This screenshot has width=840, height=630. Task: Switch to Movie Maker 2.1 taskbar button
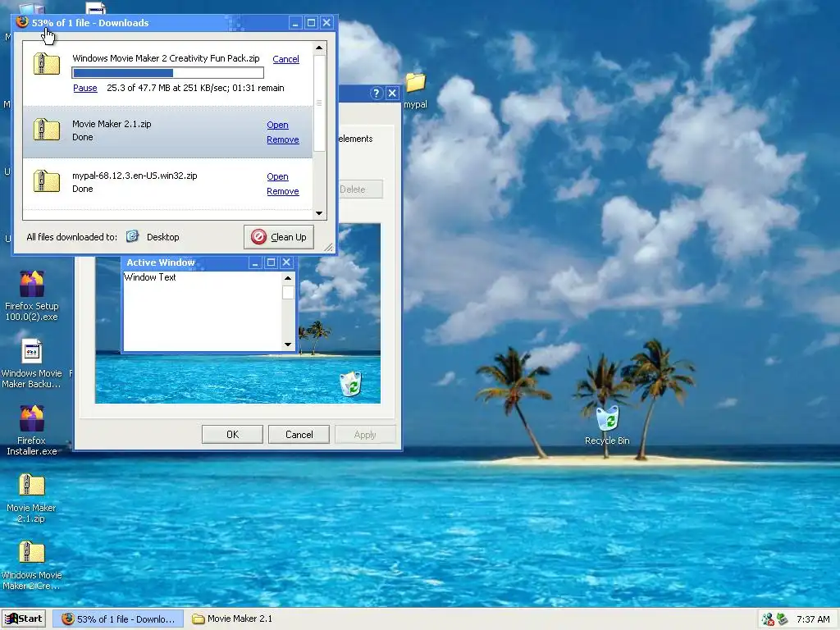point(232,619)
